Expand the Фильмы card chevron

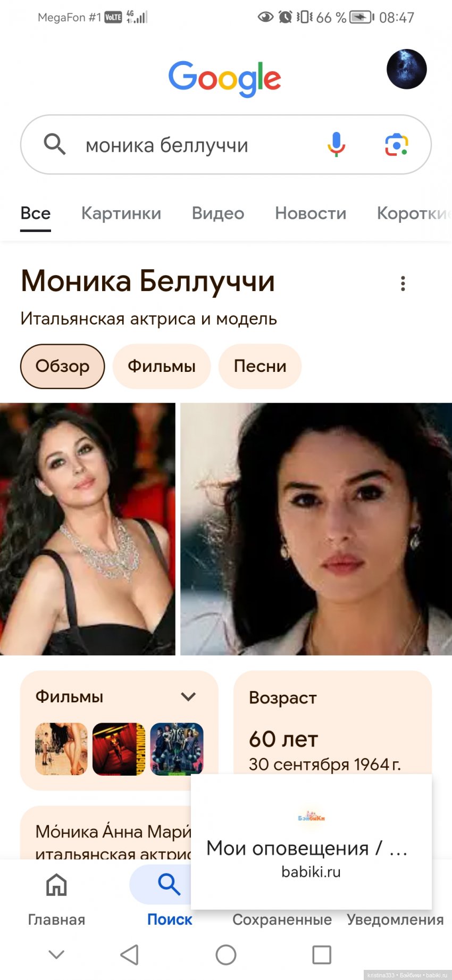coord(189,697)
